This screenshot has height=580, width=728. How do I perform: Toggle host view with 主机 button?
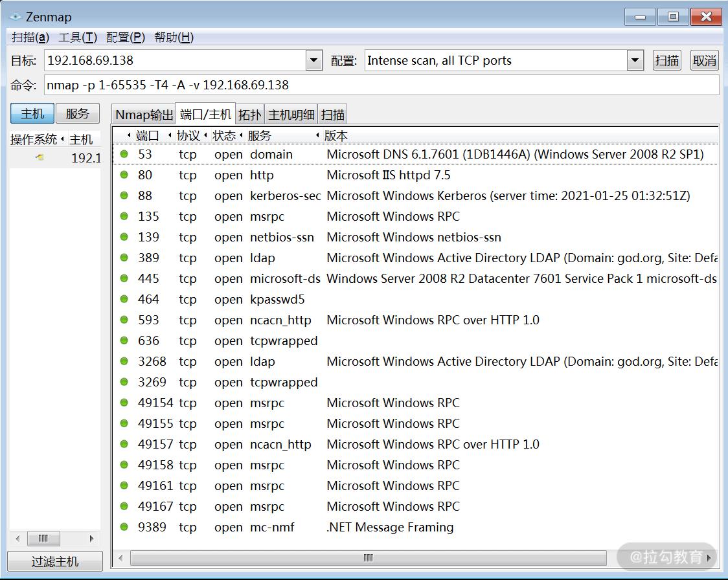click(32, 114)
